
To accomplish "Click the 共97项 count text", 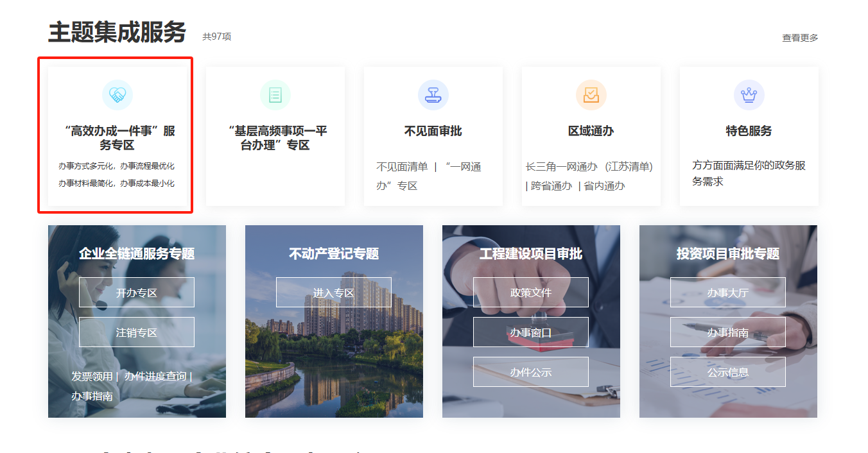I will click(217, 37).
